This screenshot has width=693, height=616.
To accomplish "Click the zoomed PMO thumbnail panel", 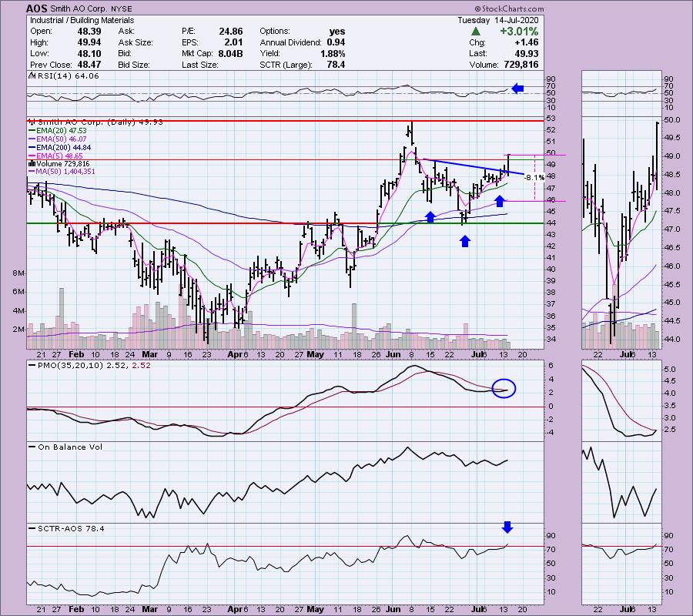I will pyautogui.click(x=622, y=401).
